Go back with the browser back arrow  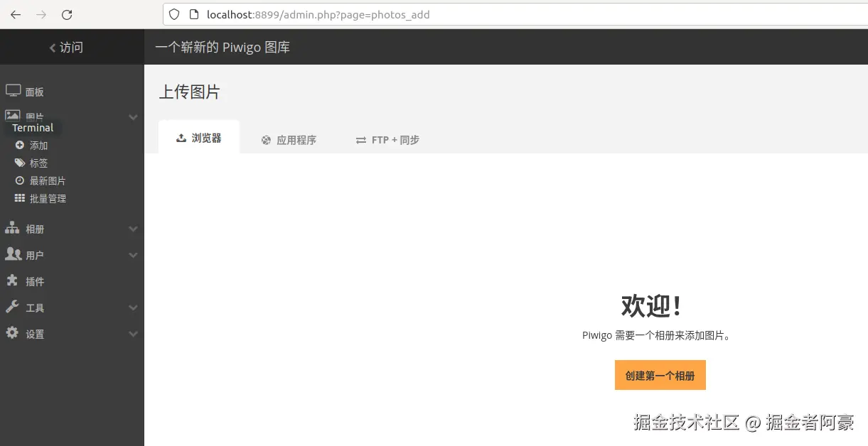pos(16,14)
